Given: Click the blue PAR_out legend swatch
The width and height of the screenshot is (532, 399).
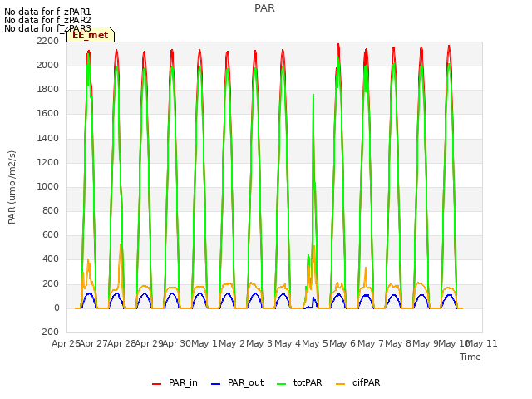Looking at the screenshot, I should point(216,384).
